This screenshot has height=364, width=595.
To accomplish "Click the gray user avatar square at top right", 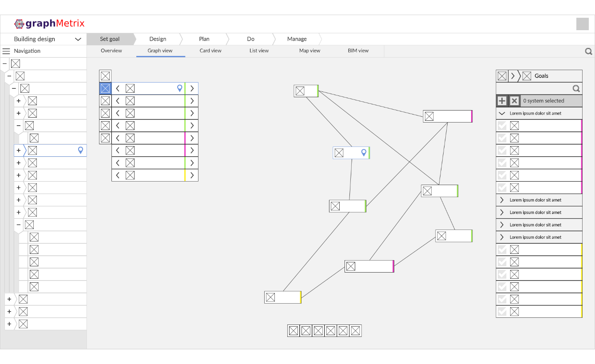I will [582, 24].
